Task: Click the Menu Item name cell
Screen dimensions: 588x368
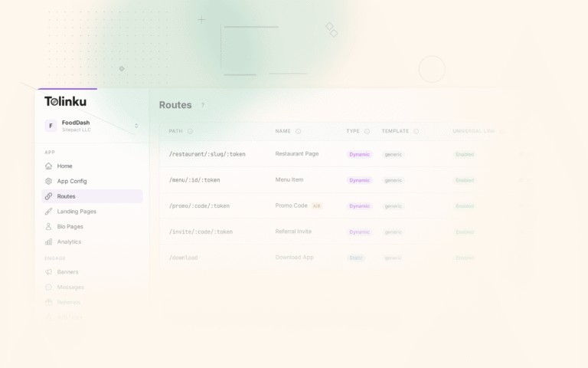Action: [289, 180]
